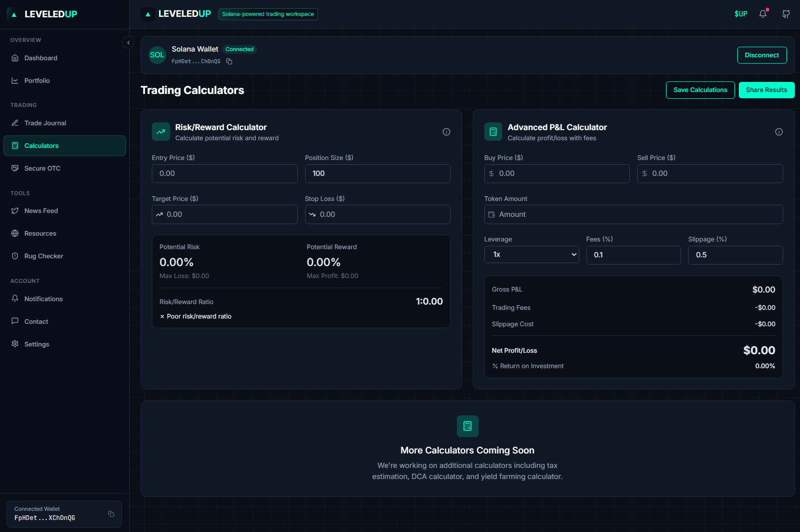Click the Advanced P&L info tooltip
Image resolution: width=800 pixels, height=532 pixels.
tap(778, 132)
